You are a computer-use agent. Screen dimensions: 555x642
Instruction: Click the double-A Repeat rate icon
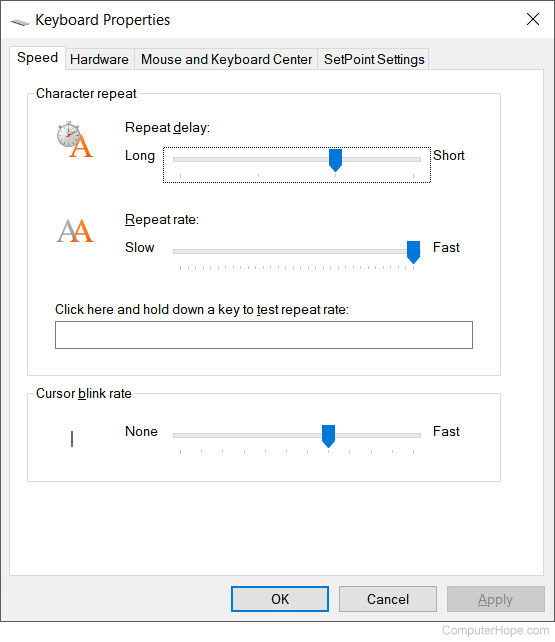[75, 230]
